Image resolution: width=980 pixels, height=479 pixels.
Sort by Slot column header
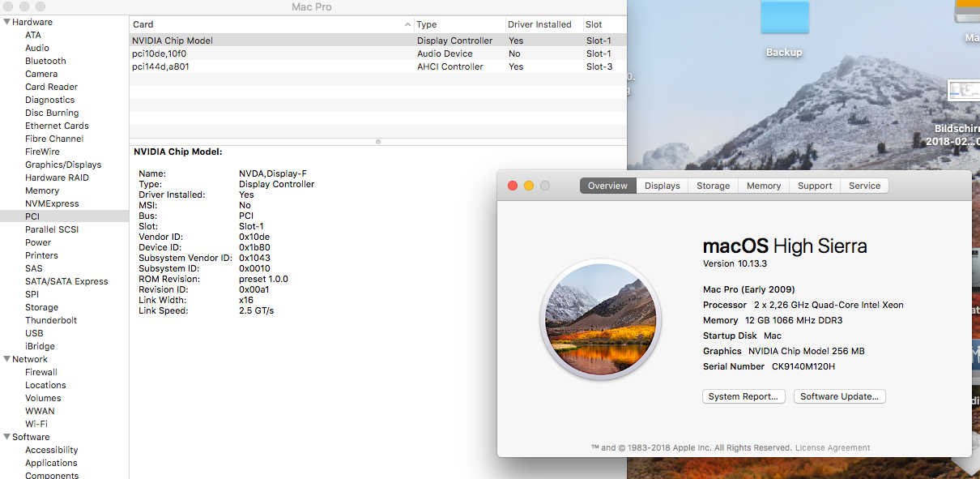[604, 24]
